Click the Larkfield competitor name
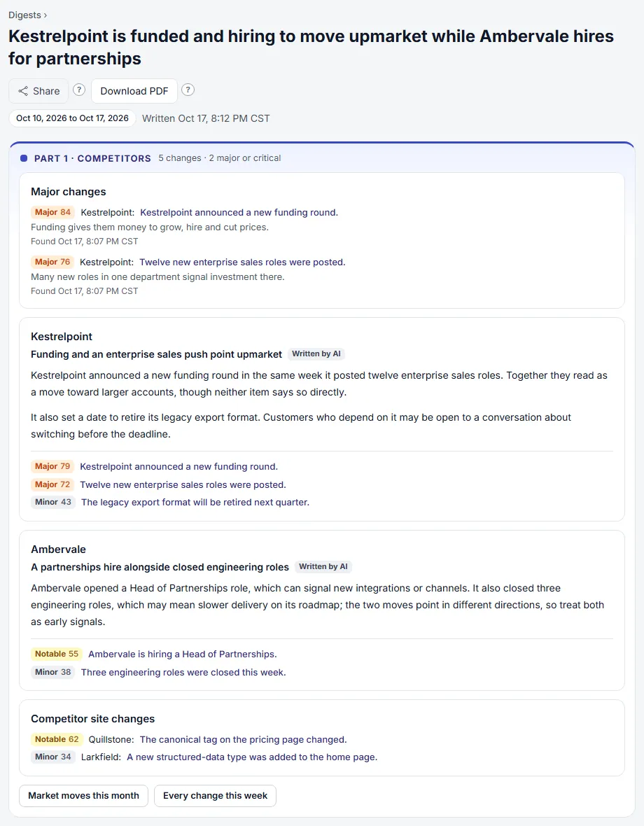Screen dimensions: 644x826 [x=101, y=757]
